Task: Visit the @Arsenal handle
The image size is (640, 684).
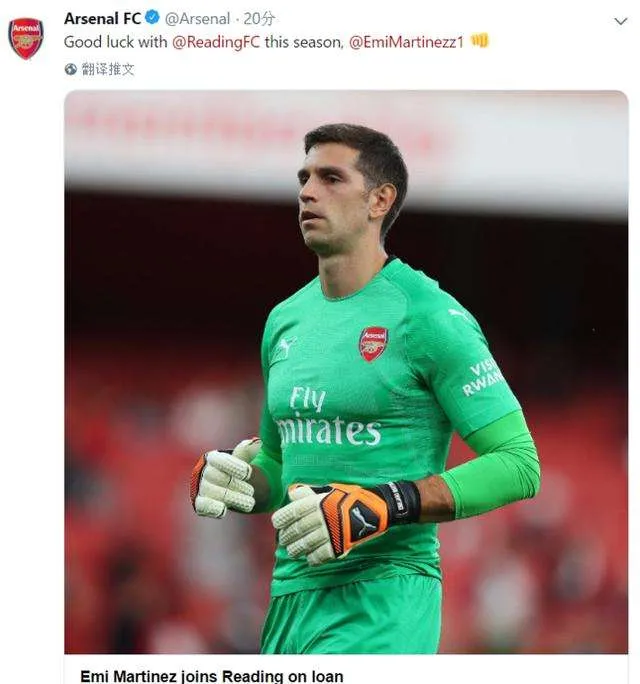Action: click(x=197, y=18)
